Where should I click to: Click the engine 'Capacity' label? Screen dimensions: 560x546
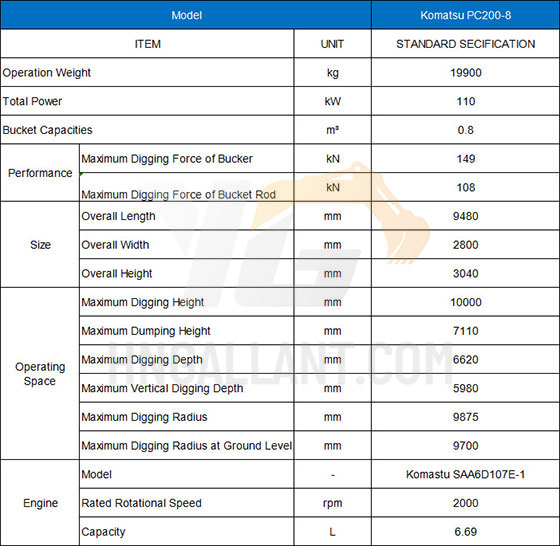[x=103, y=532]
